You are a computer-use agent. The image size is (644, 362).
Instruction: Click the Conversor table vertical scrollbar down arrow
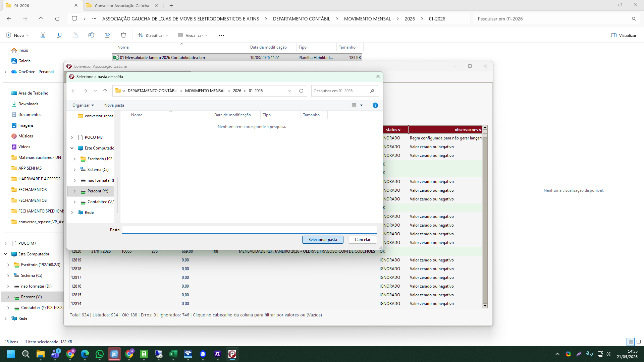pos(485,306)
